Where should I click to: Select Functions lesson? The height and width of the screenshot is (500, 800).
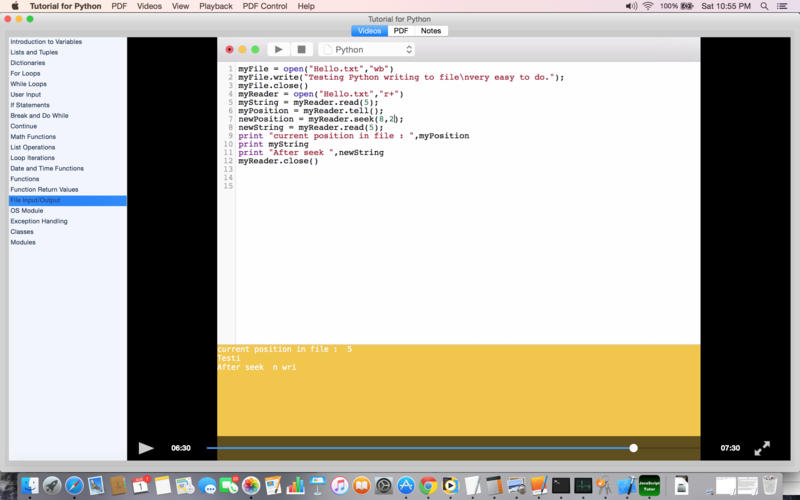[67, 179]
